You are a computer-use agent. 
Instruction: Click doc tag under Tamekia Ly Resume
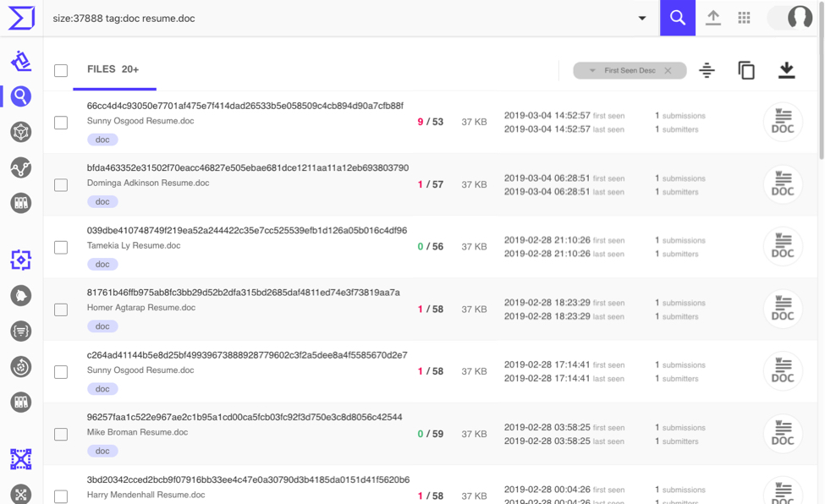pos(102,264)
